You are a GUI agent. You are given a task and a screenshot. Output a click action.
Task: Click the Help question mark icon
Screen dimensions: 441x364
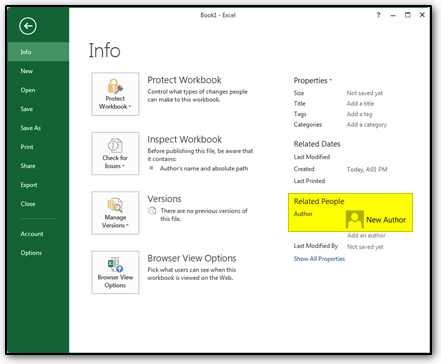click(x=378, y=15)
